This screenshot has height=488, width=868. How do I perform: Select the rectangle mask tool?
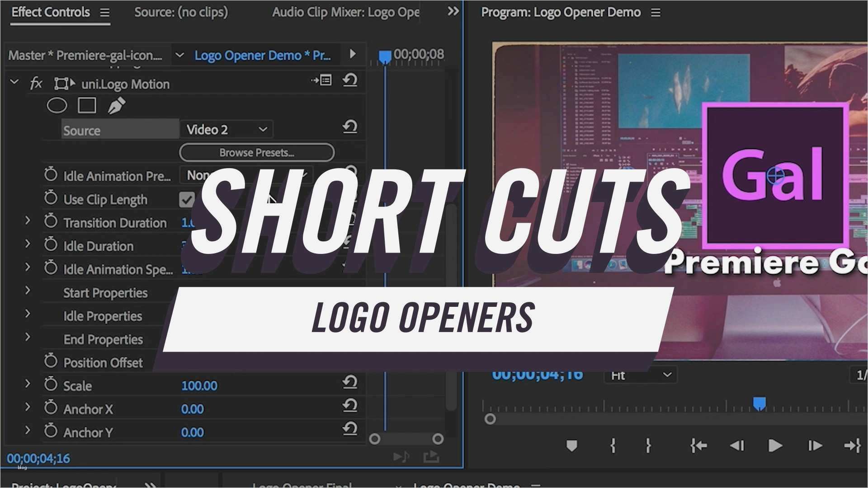[x=87, y=106]
